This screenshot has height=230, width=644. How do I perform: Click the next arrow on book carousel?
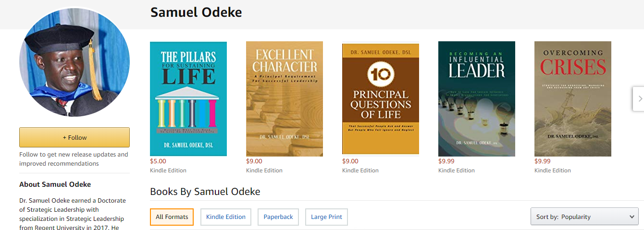click(x=639, y=98)
